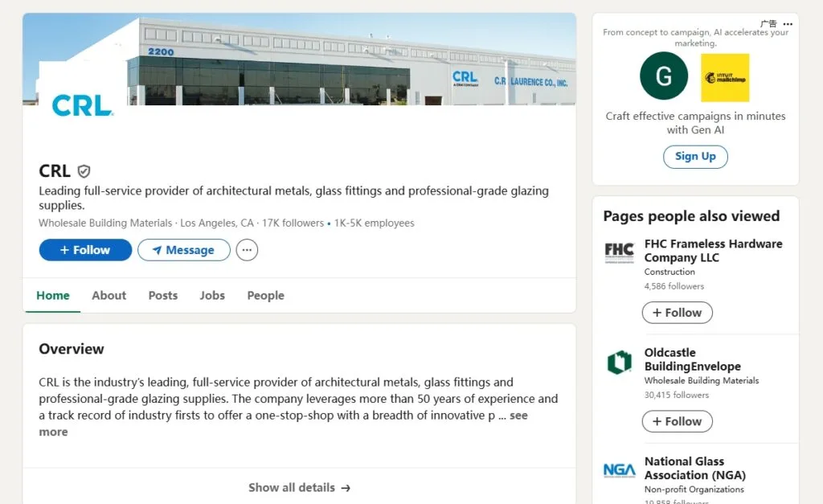Follow the CRL page
823x504 pixels.
(85, 250)
